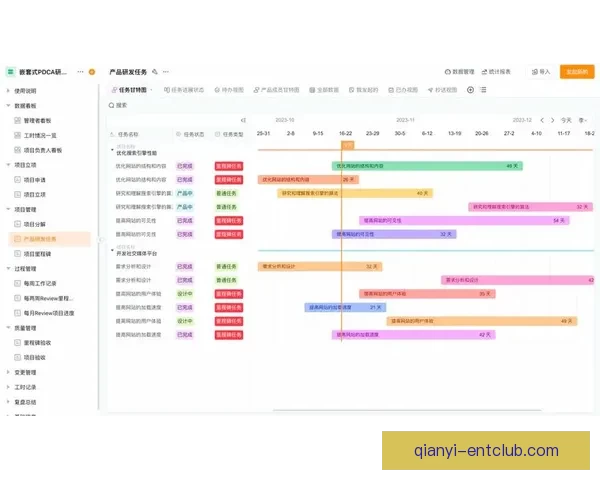Click the 今天 button in timeline header
600x480 pixels.
tap(567, 119)
